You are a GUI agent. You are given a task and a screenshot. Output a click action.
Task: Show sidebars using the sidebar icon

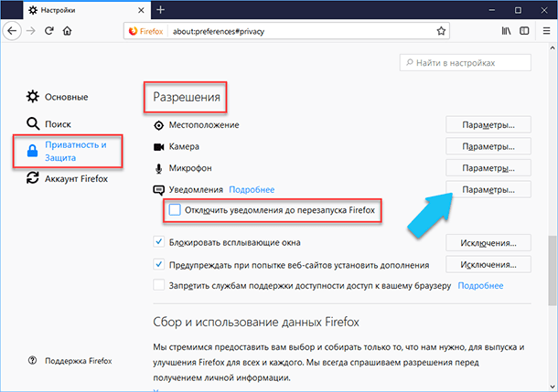pyautogui.click(x=524, y=31)
